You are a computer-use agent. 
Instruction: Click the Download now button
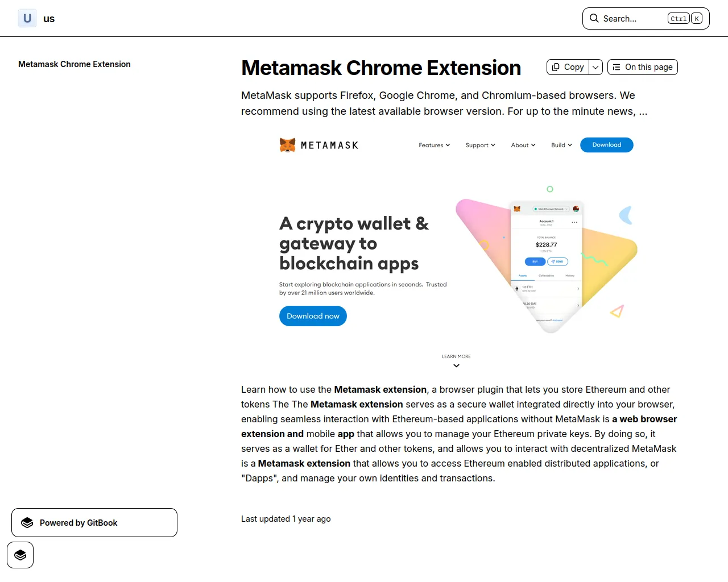[313, 316]
